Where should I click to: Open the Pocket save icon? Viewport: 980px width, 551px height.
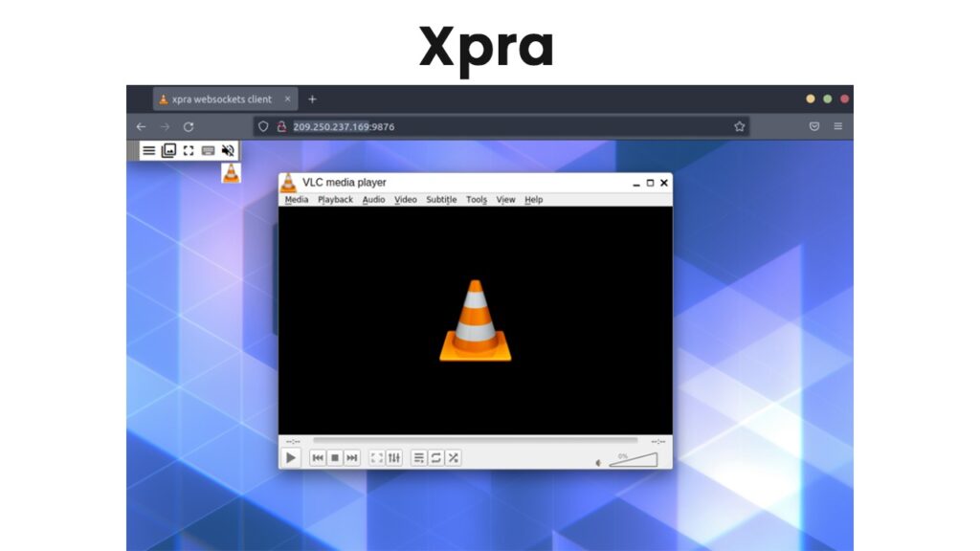[814, 127]
